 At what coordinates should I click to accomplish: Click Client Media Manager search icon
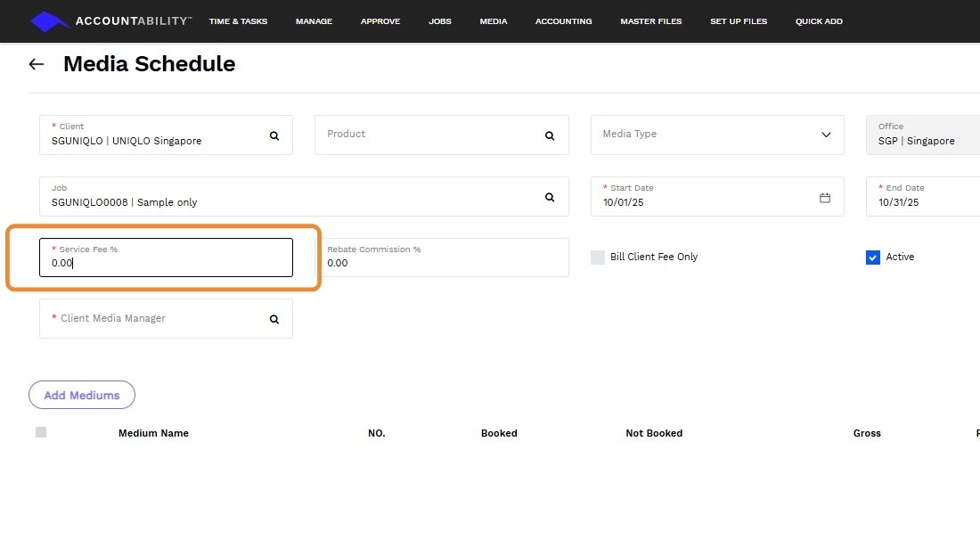[x=274, y=319]
